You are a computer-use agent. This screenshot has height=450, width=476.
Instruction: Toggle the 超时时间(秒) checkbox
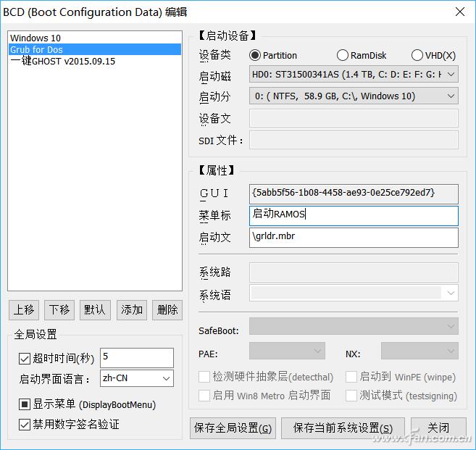24,357
